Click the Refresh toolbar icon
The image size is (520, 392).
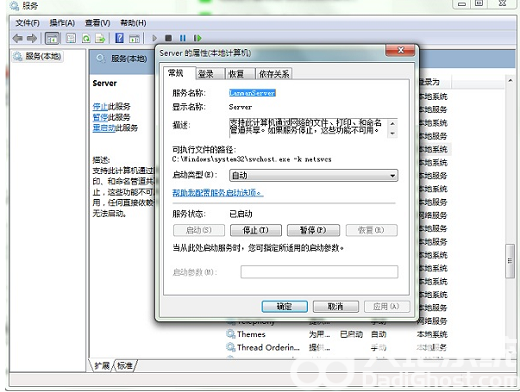tap(86, 38)
